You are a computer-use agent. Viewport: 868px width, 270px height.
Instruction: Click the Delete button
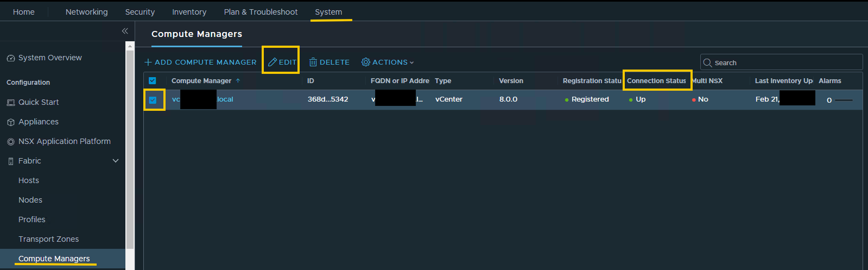tap(330, 62)
